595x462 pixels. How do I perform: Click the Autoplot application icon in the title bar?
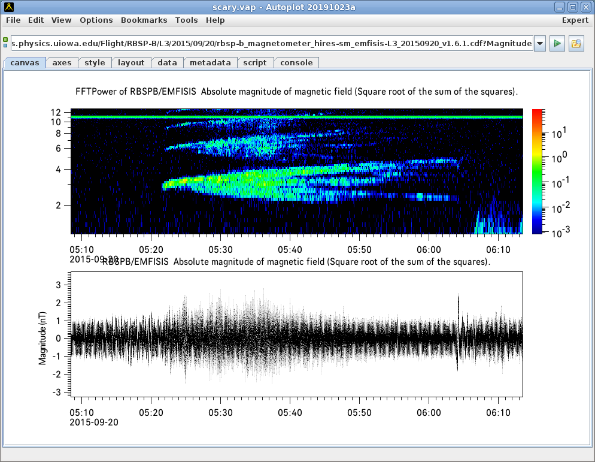pos(8,7)
